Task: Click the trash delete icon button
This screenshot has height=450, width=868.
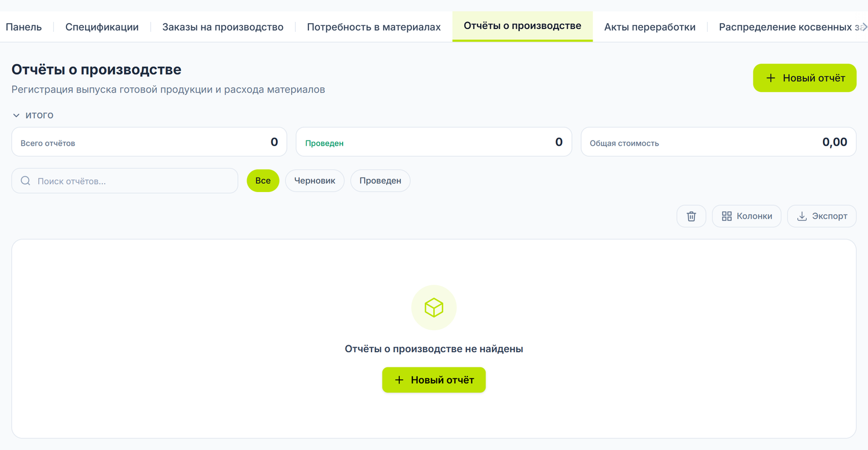Action: click(691, 216)
